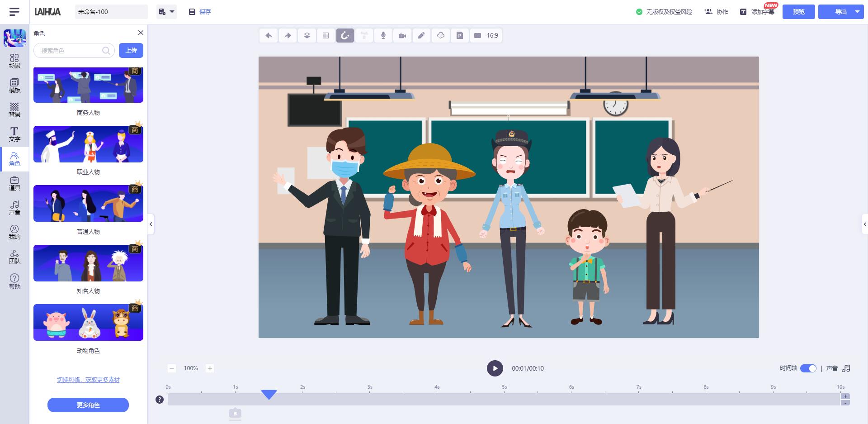The height and width of the screenshot is (424, 868).
Task: Collapse the left character panel
Action: (x=151, y=224)
